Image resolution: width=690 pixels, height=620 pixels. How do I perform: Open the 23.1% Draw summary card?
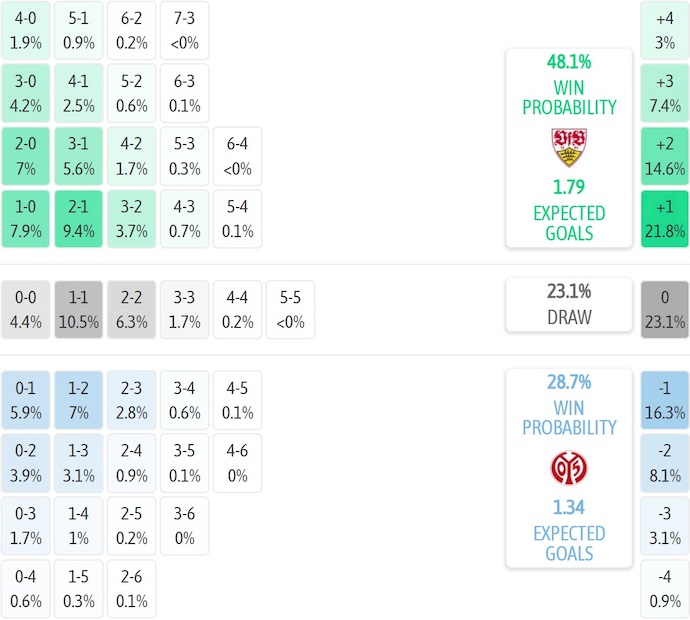[x=569, y=305]
